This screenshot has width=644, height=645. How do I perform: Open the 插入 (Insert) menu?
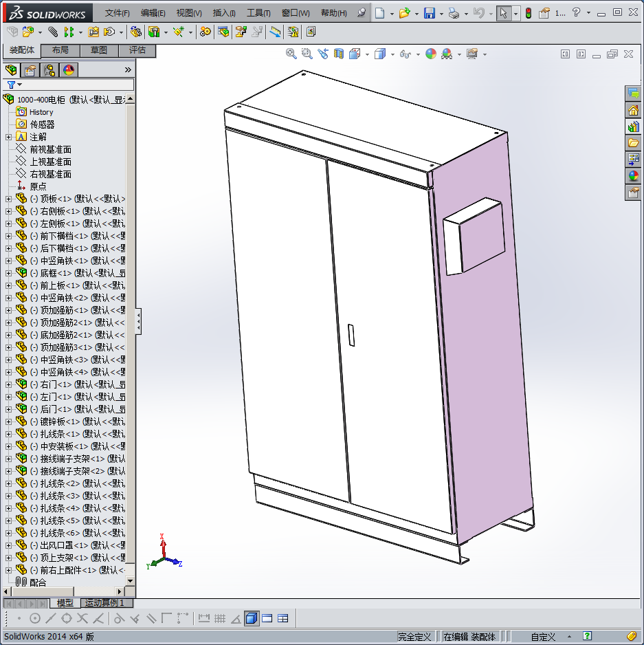click(224, 13)
